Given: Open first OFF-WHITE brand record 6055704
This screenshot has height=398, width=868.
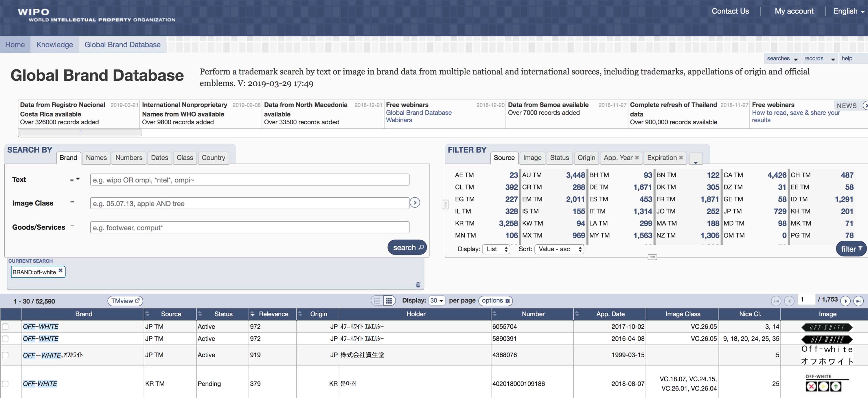Looking at the screenshot, I should click(x=41, y=326).
